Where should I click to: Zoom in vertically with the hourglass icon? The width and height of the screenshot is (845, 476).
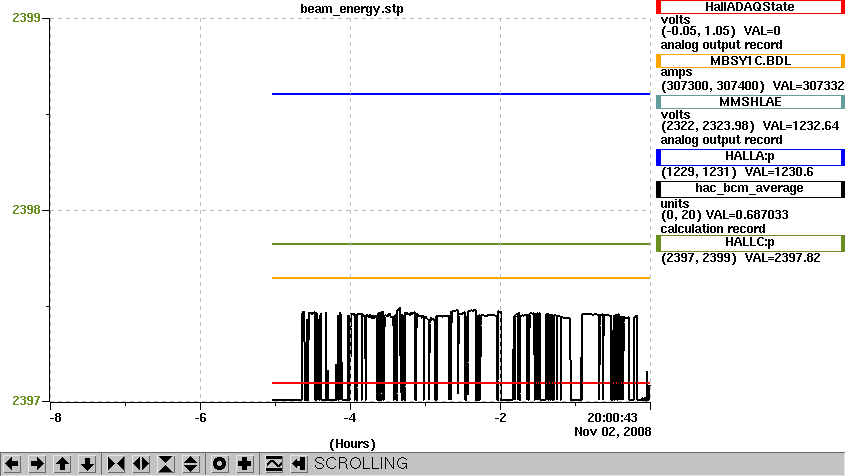[166, 464]
